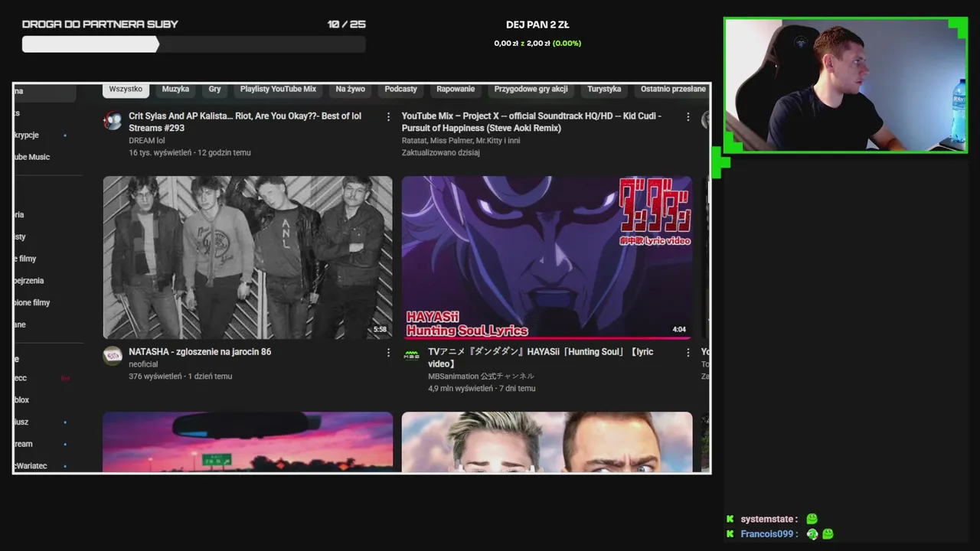980x551 pixels.
Task: Click the Kick badge next to Francois099
Action: click(x=730, y=534)
